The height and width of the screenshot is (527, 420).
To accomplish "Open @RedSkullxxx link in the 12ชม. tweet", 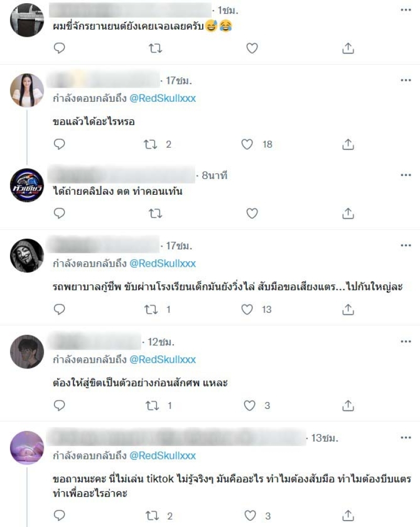I will click(163, 360).
